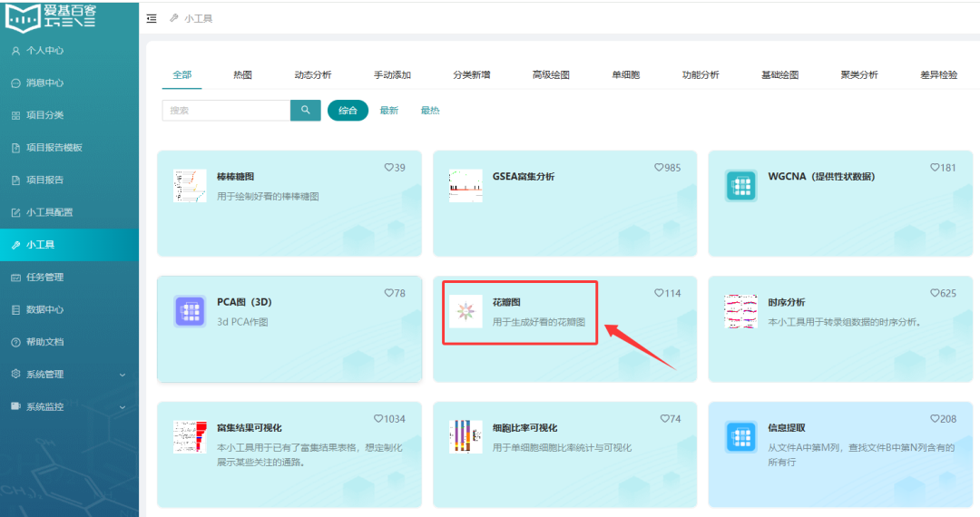The height and width of the screenshot is (517, 980).
Task: Click the 时序分析 card title
Action: click(x=786, y=302)
